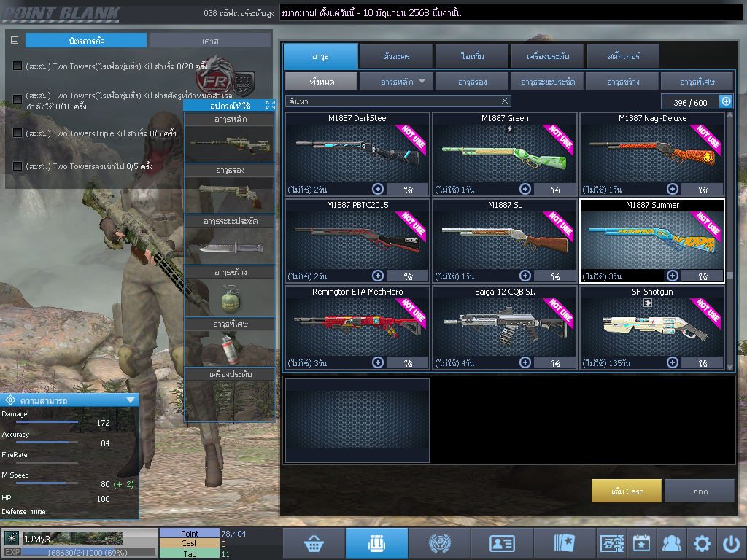The width and height of the screenshot is (747, 560).
Task: Click ใช้ on M1887 Summer
Action: click(703, 276)
